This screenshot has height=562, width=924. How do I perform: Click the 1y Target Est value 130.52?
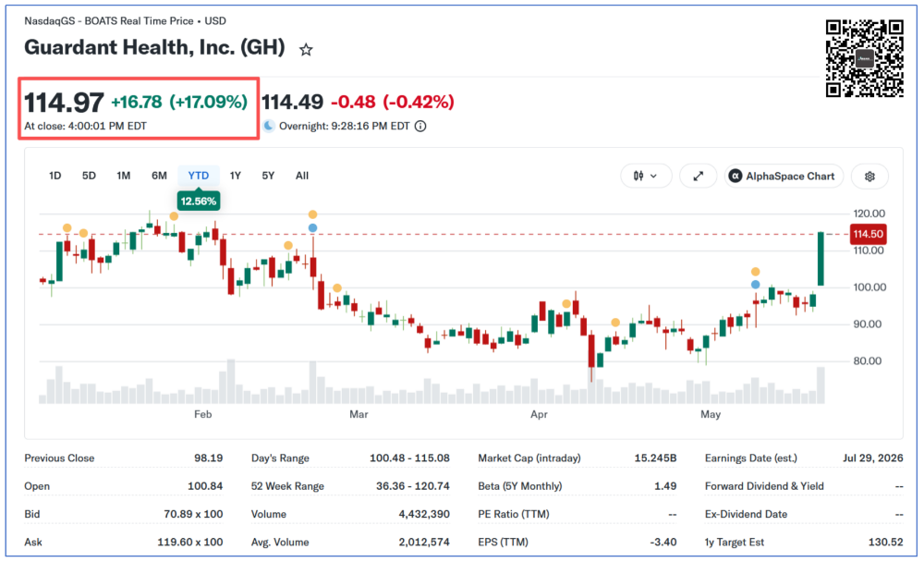coord(886,542)
